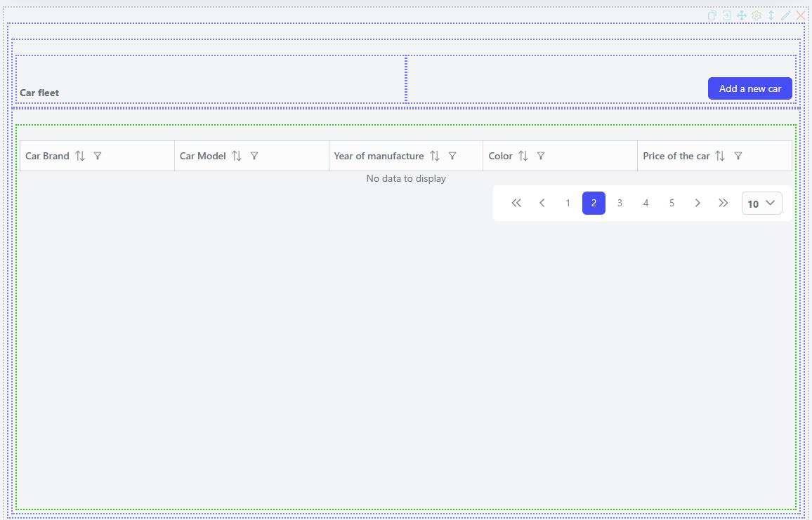This screenshot has height=520, width=812.
Task: Click the Add a new car button
Action: coord(749,88)
